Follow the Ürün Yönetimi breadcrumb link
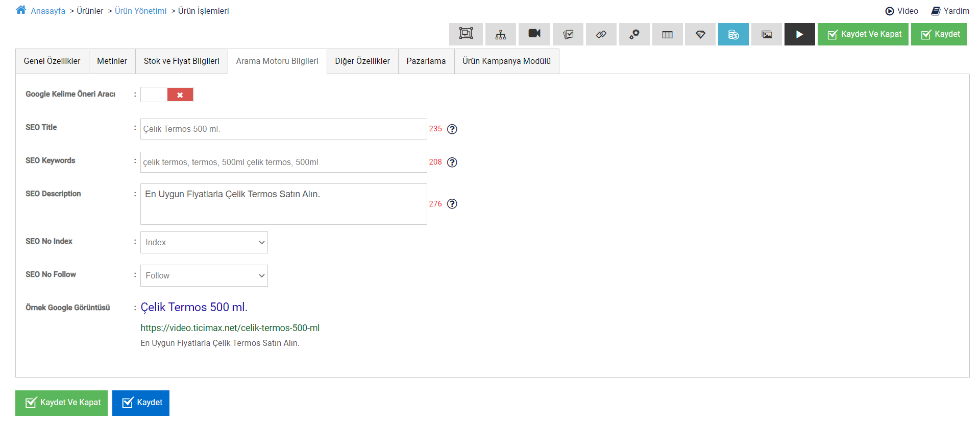Image resolution: width=980 pixels, height=421 pixels. point(140,11)
